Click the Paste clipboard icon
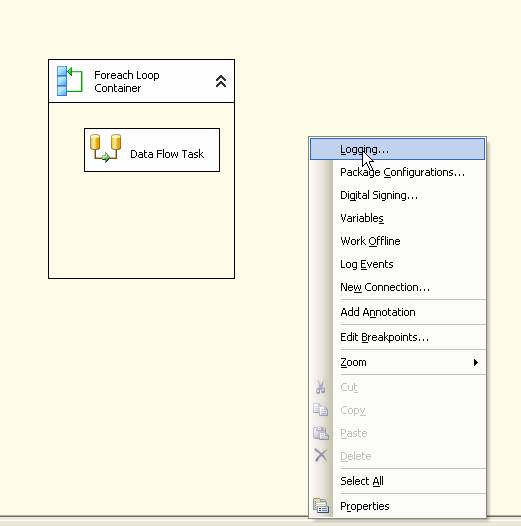Image resolution: width=521 pixels, height=526 pixels. pyautogui.click(x=320, y=433)
